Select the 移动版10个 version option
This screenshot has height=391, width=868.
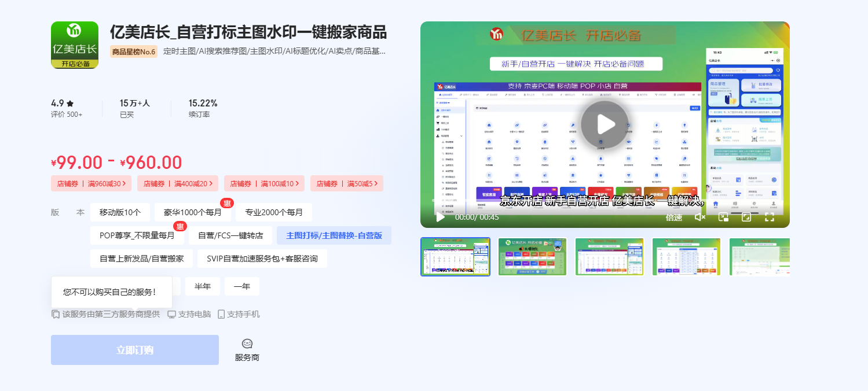(120, 212)
